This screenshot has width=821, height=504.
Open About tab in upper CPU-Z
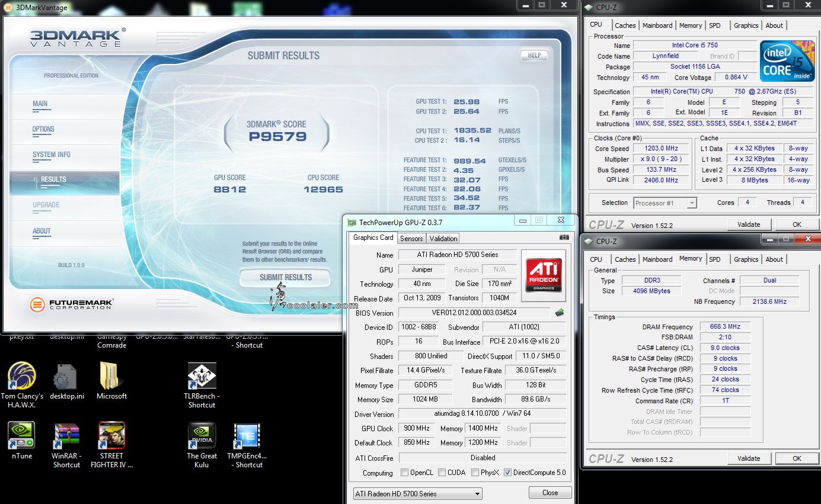tap(774, 25)
